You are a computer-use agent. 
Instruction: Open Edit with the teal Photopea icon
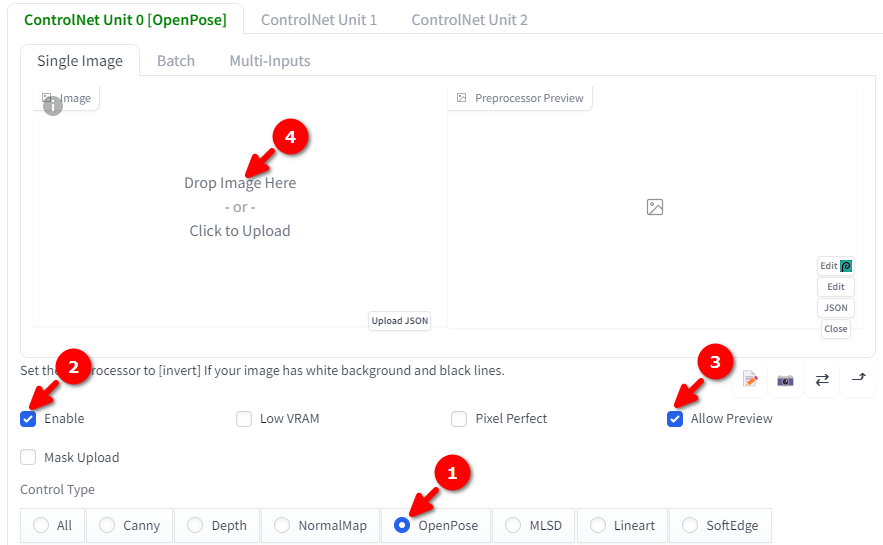click(836, 266)
